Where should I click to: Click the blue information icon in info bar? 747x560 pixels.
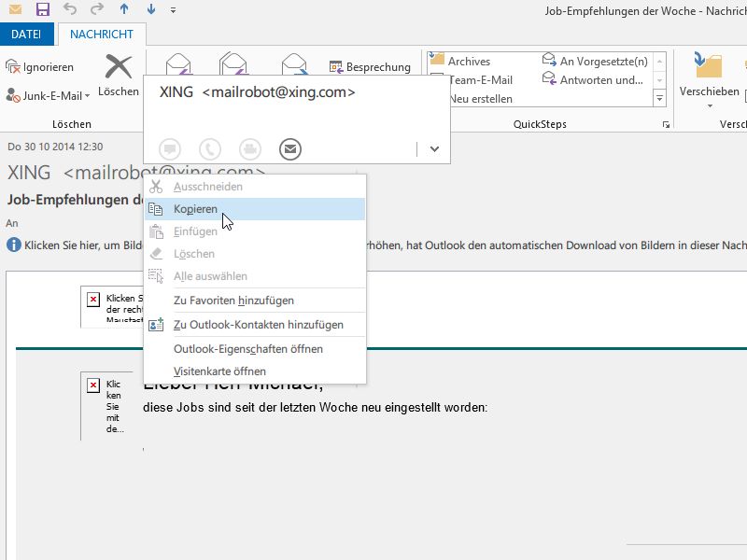coord(14,245)
